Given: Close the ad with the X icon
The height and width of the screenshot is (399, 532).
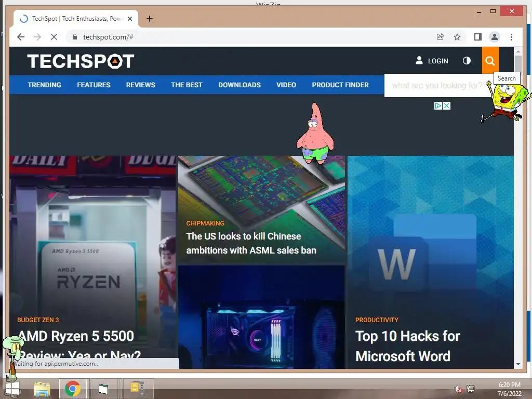Looking at the screenshot, I should point(447,106).
